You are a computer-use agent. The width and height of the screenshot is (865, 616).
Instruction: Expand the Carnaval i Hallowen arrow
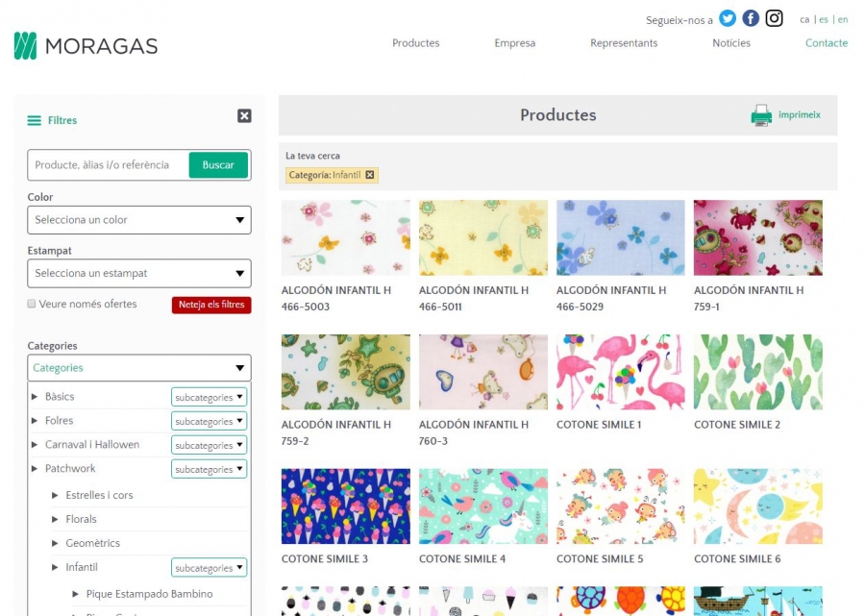coord(35,445)
